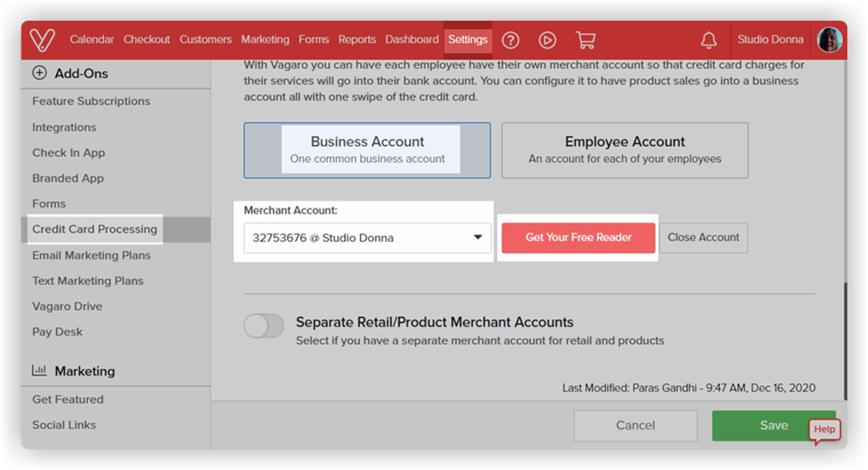The width and height of the screenshot is (868, 470).
Task: Open the help question mark icon
Action: point(510,40)
